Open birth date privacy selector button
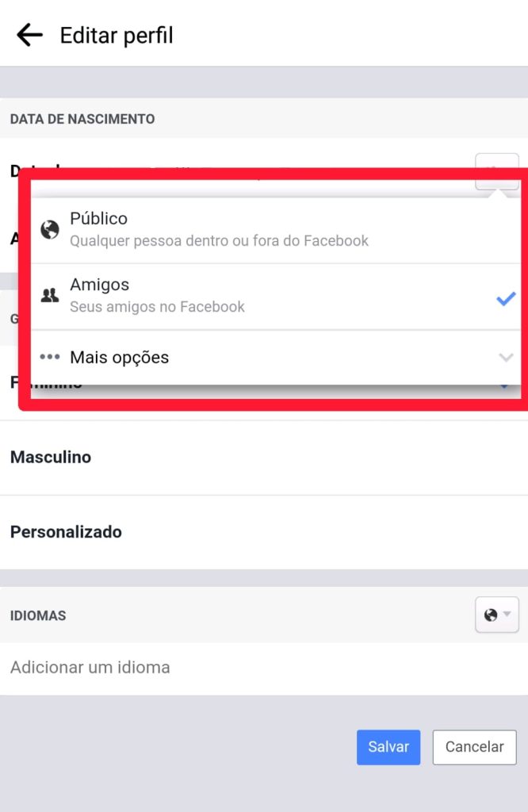The height and width of the screenshot is (812, 528). tap(497, 171)
